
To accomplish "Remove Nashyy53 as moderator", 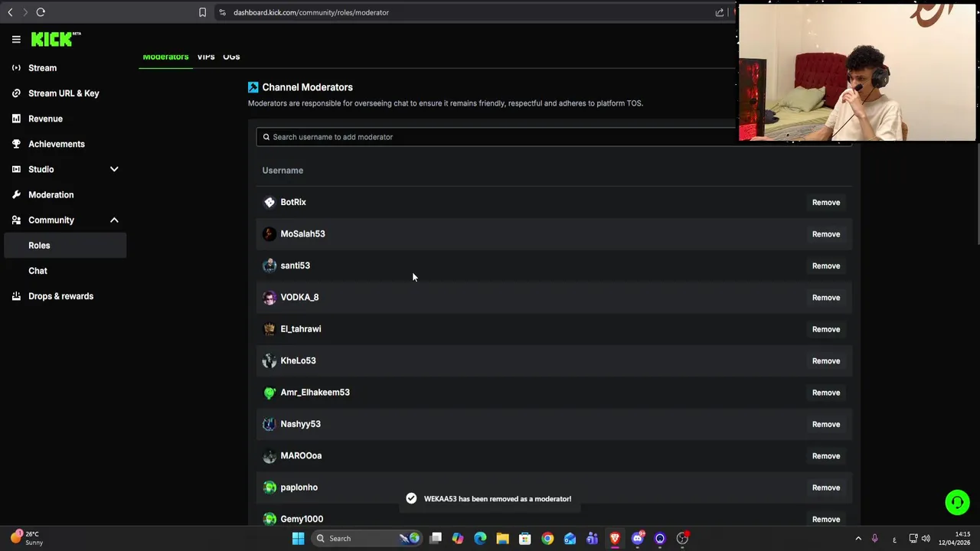I will [826, 425].
